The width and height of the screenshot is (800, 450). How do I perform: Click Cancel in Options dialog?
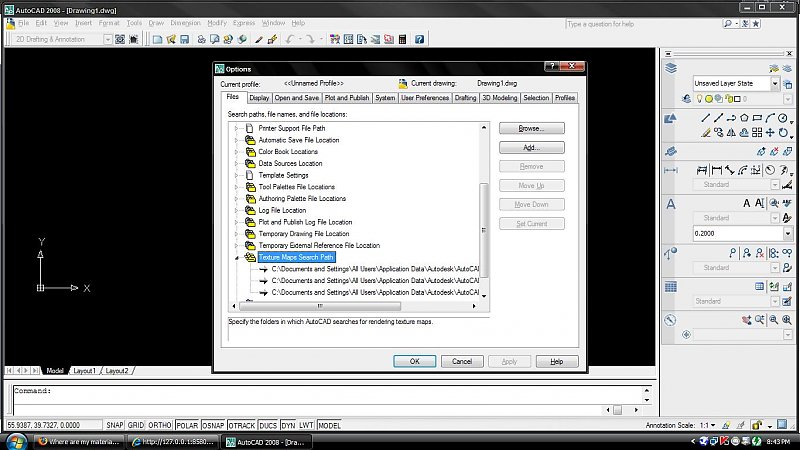pos(462,361)
